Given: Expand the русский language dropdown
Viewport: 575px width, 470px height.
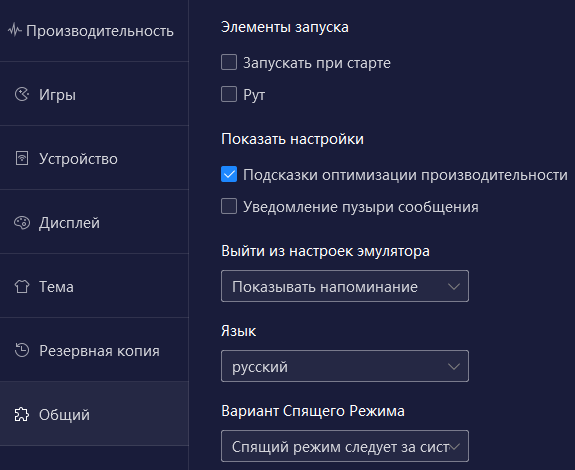Looking at the screenshot, I should 345,366.
